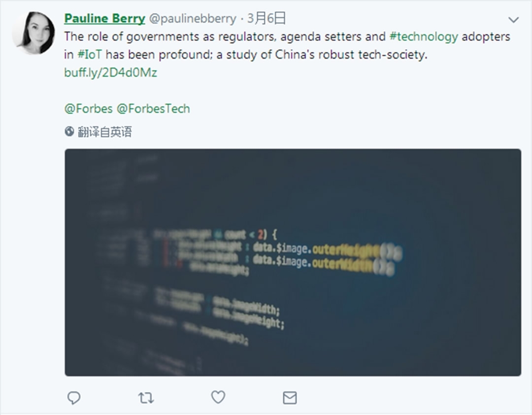Open Pauline Berry's profile picture
The width and height of the screenshot is (532, 415).
coord(33,33)
